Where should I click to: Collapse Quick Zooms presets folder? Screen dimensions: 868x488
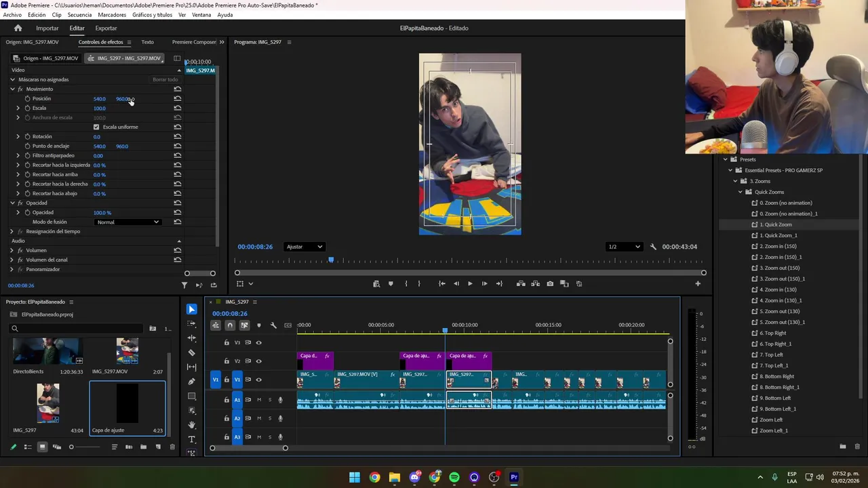point(740,192)
